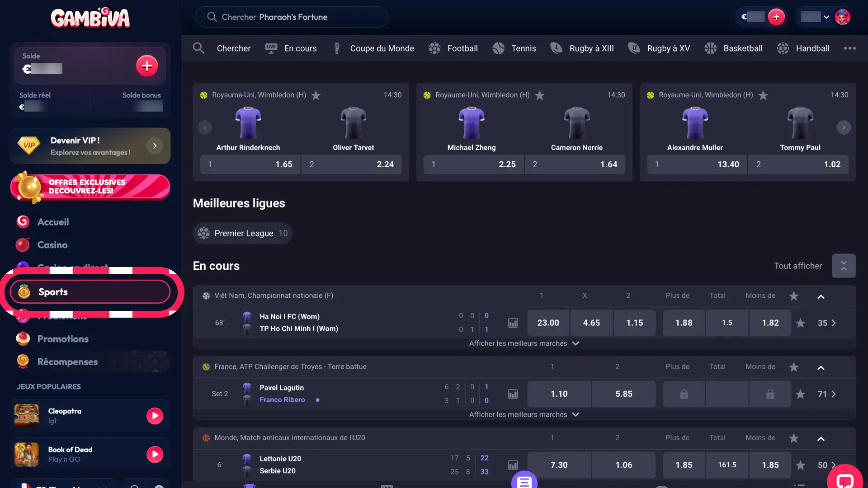
Task: Open 35 more markets for Ha Noi
Action: [827, 323]
